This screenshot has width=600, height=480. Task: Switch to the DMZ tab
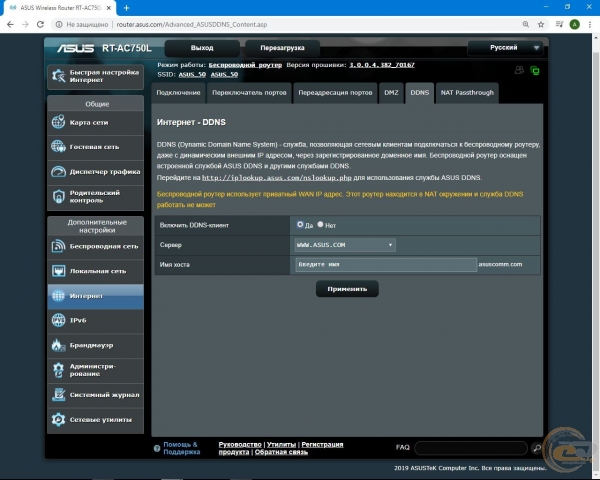click(x=391, y=93)
